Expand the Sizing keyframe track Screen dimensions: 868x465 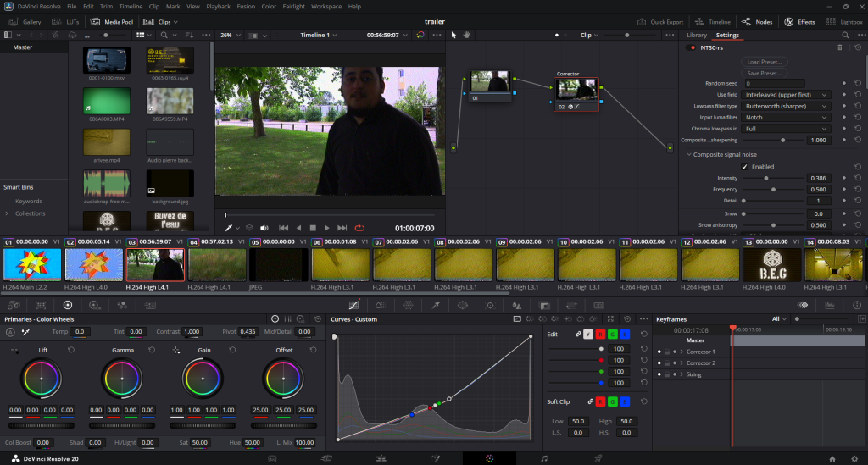(682, 374)
